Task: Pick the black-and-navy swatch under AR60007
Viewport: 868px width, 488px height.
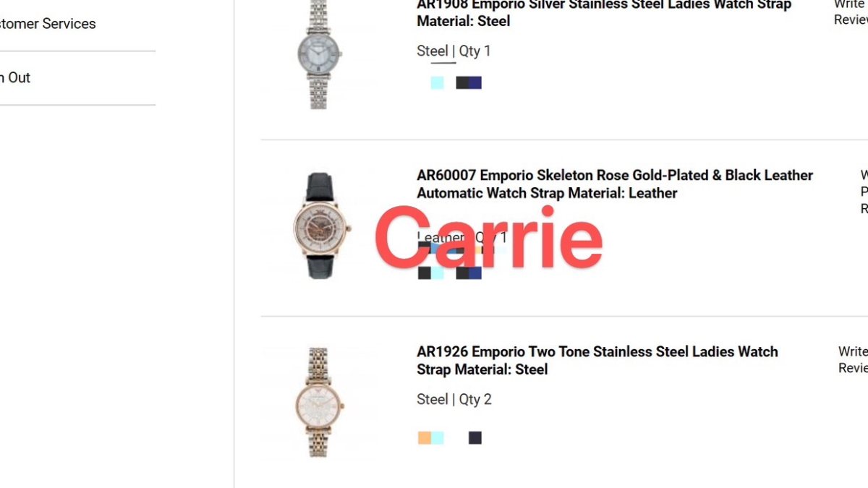Action: point(469,273)
